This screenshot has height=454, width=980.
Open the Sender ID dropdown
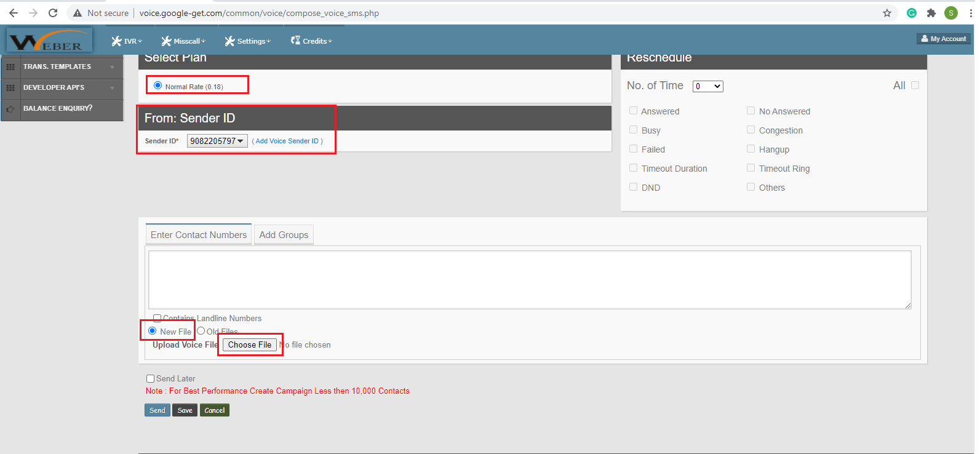click(217, 141)
